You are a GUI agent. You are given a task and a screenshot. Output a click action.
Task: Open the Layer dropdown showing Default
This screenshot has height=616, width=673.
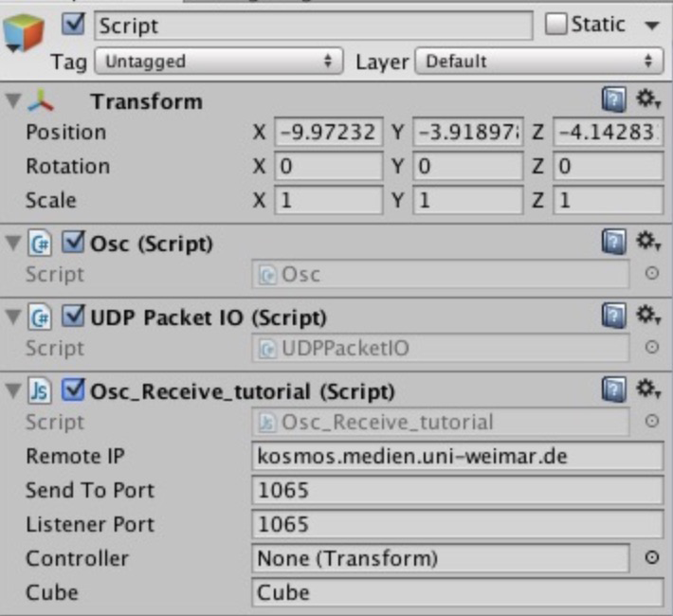click(x=538, y=62)
